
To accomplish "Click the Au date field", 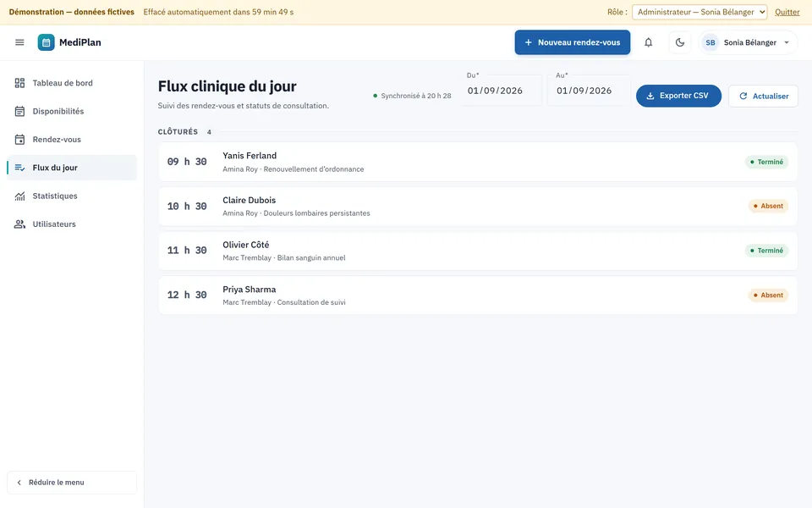I will (x=590, y=91).
